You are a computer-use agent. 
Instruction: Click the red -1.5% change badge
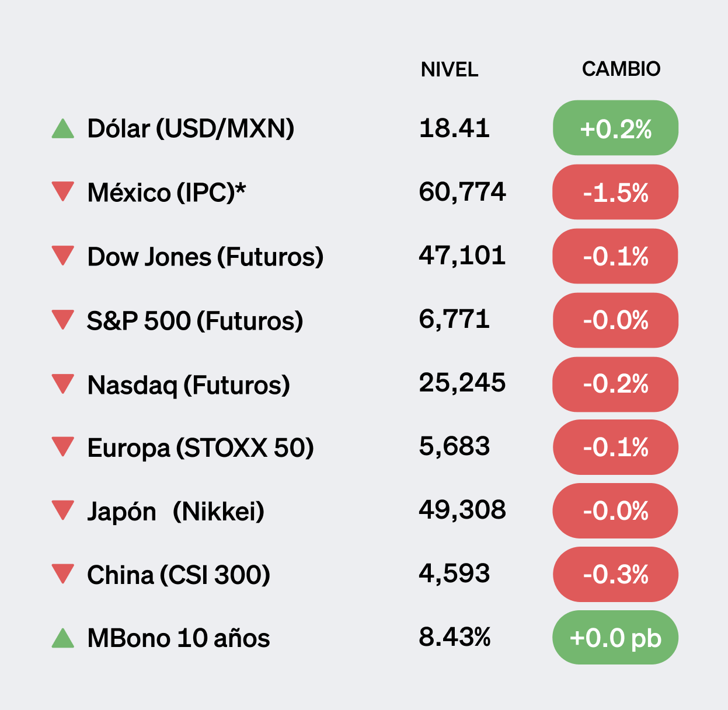point(615,193)
